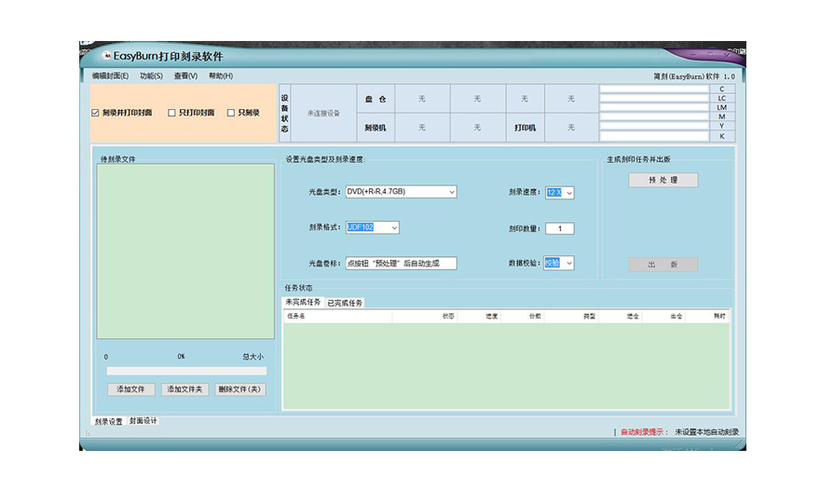The height and width of the screenshot is (504, 820).
Task: Click inside the 待刻录文件 file list
Action: coord(185,252)
